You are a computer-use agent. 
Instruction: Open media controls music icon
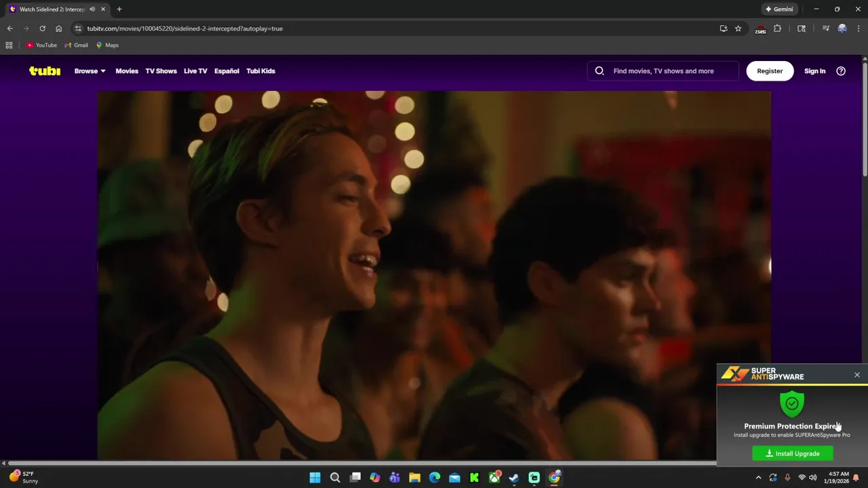point(825,28)
